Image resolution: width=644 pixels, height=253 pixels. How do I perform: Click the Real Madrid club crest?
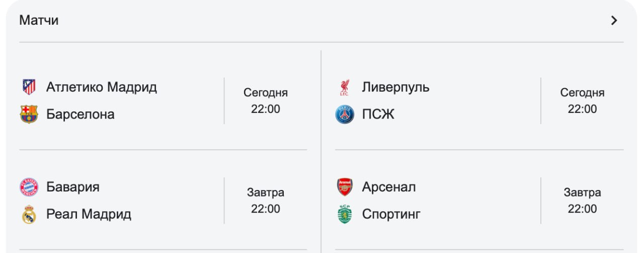point(29,214)
